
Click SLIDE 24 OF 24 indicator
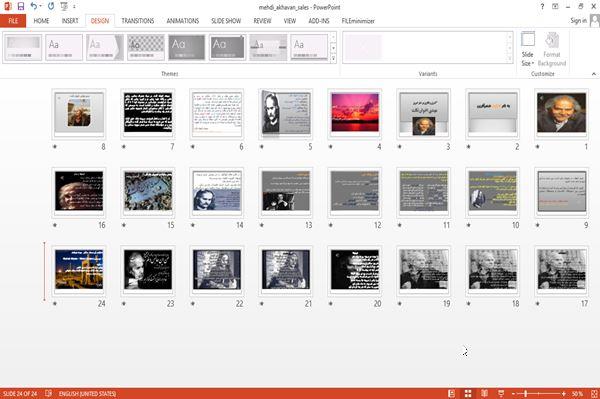coord(20,394)
